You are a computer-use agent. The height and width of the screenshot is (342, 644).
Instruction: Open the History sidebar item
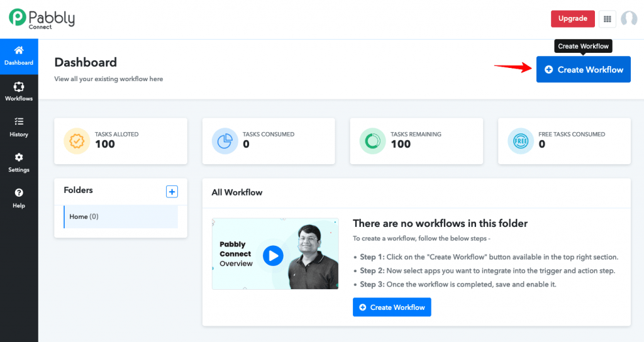pos(19,127)
